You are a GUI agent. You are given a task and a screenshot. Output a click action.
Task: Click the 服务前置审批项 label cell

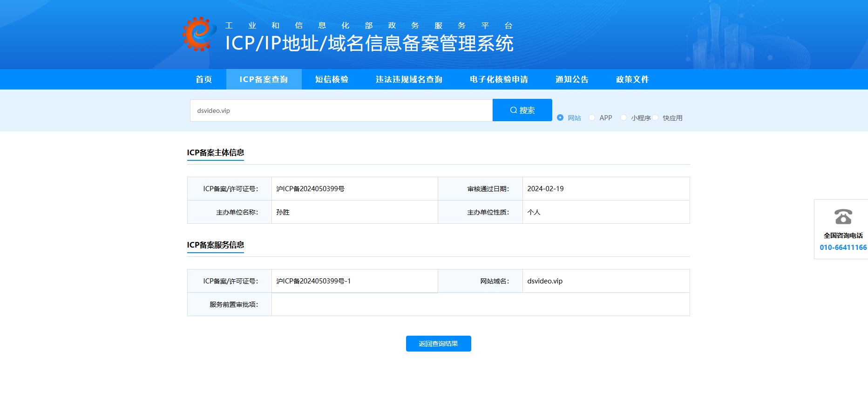tap(230, 304)
